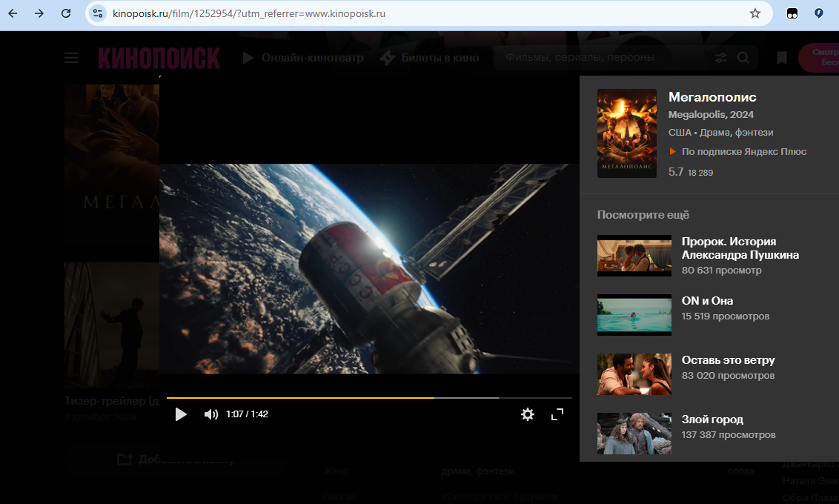Open advanced search filters icon

coord(720,58)
